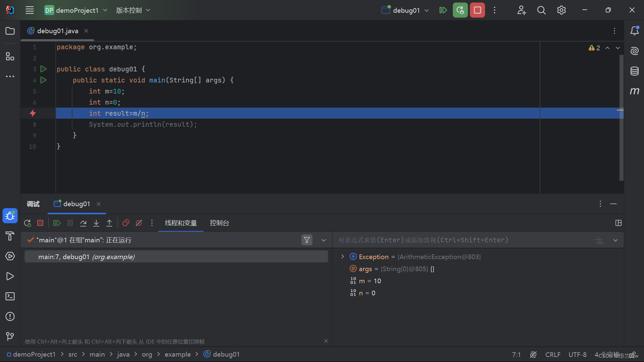
Task: Step over in debug toolbar
Action: coord(83,223)
